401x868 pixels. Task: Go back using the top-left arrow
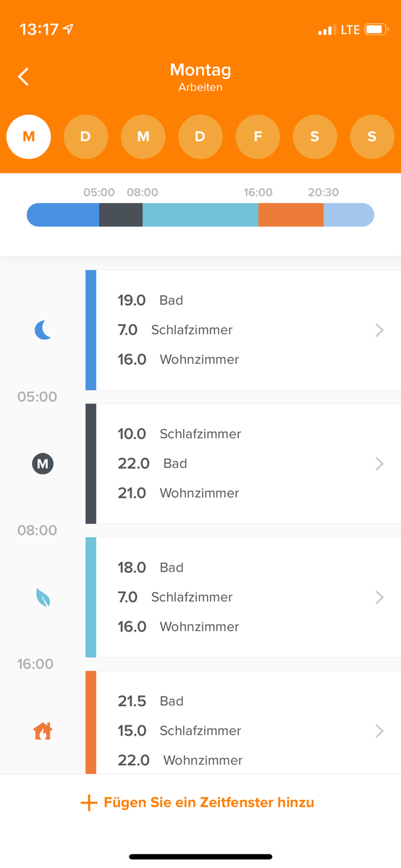(x=24, y=77)
